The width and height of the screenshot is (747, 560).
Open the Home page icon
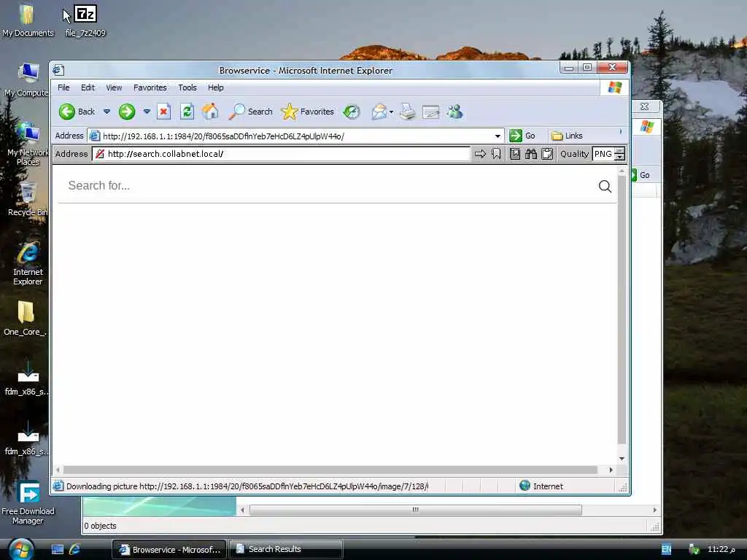[x=210, y=112]
